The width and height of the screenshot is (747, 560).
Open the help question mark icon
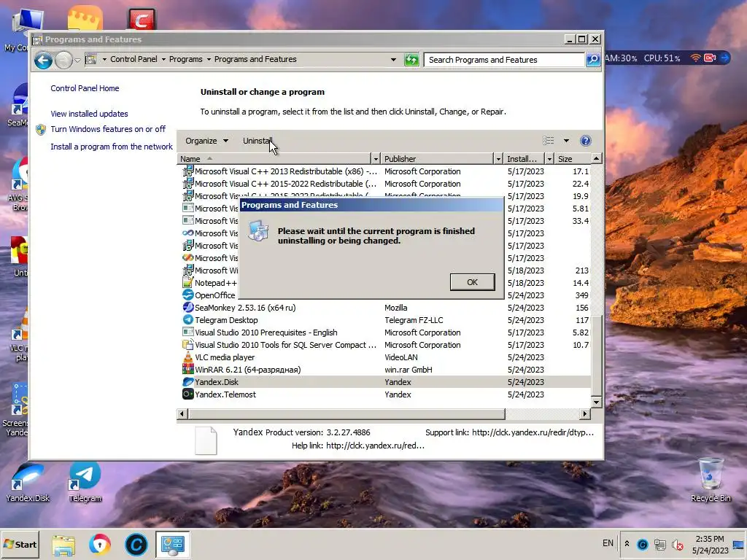pos(586,141)
